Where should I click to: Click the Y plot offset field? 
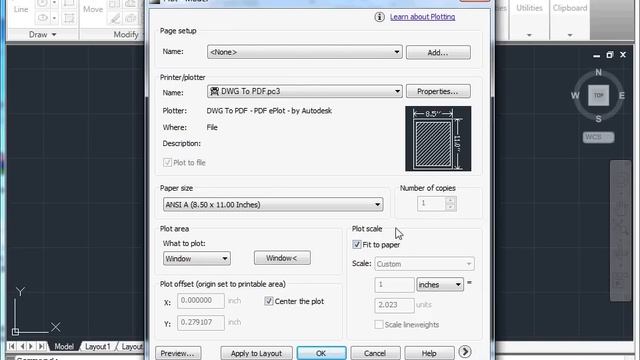[200, 322]
